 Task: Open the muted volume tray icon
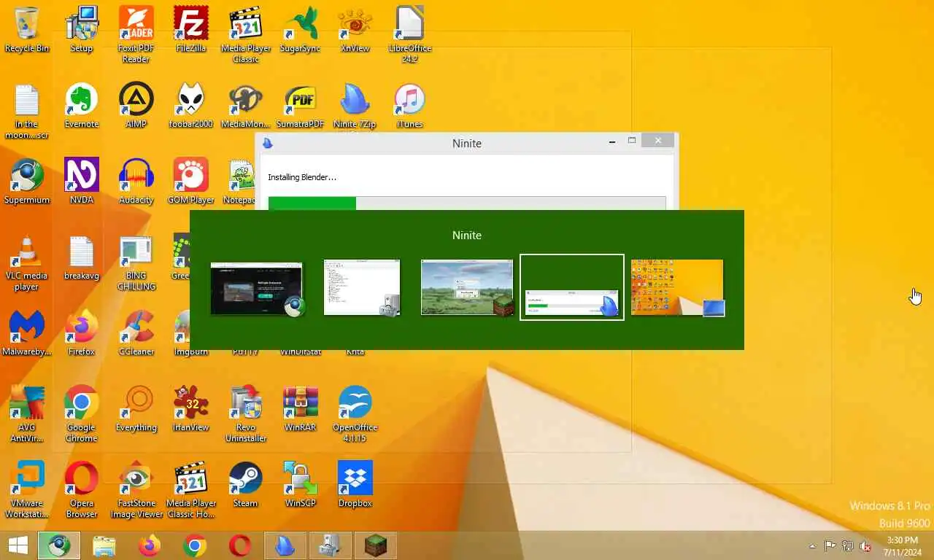[x=866, y=546]
